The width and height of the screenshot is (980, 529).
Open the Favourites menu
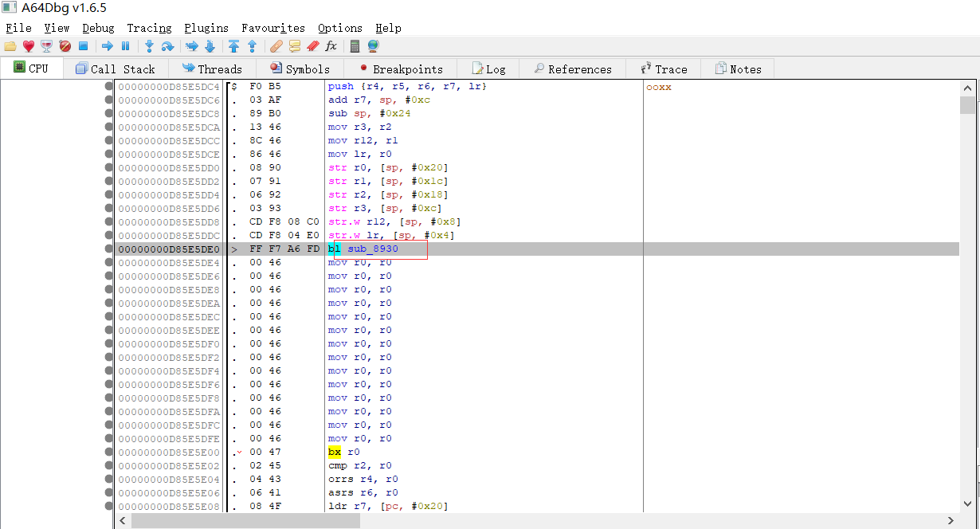(x=273, y=28)
